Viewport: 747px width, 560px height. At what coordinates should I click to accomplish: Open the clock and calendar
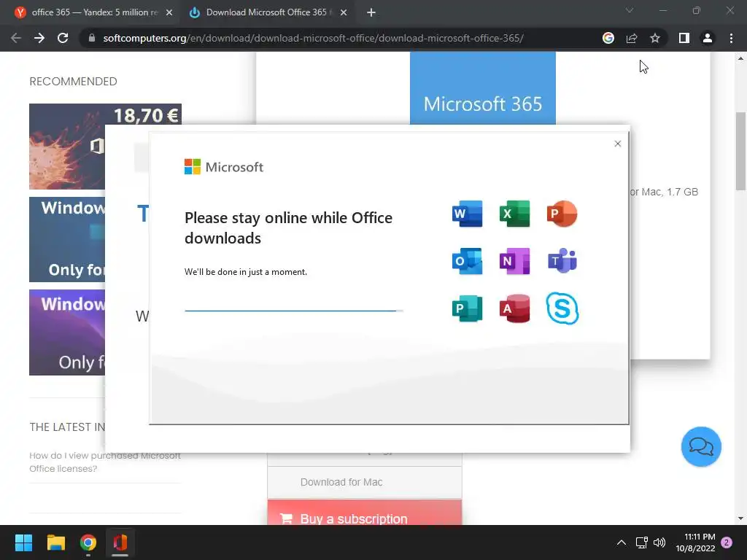[695, 542]
